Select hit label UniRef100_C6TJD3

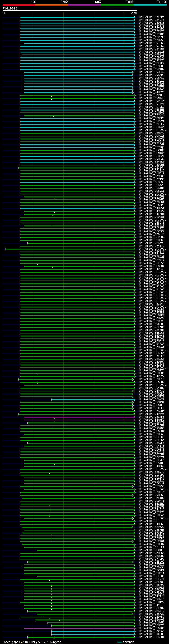pyautogui.click(x=152, y=29)
